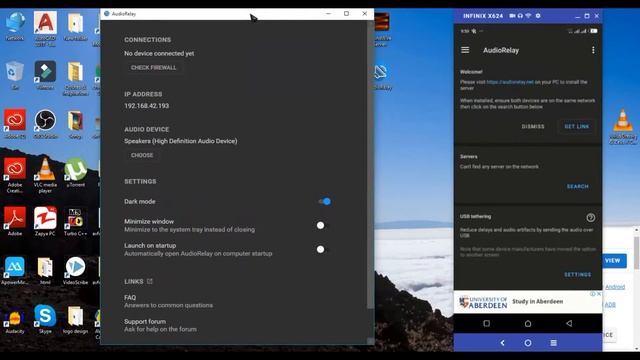This screenshot has width=640, height=360.
Task: Launch the Filmora desktop shortcut
Action: pyautogui.click(x=45, y=75)
